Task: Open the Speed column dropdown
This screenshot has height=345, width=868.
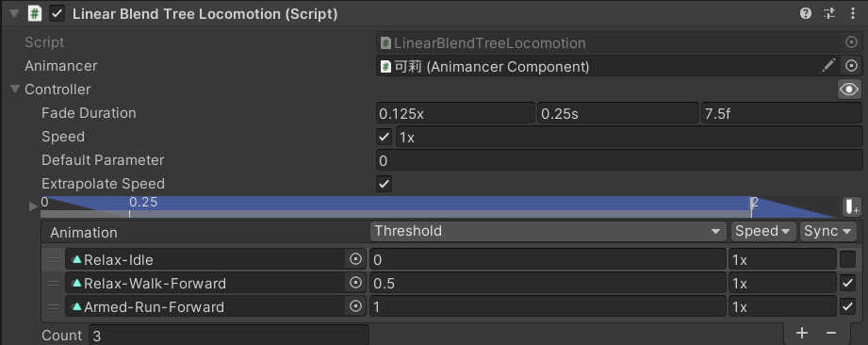Action: pos(763,232)
